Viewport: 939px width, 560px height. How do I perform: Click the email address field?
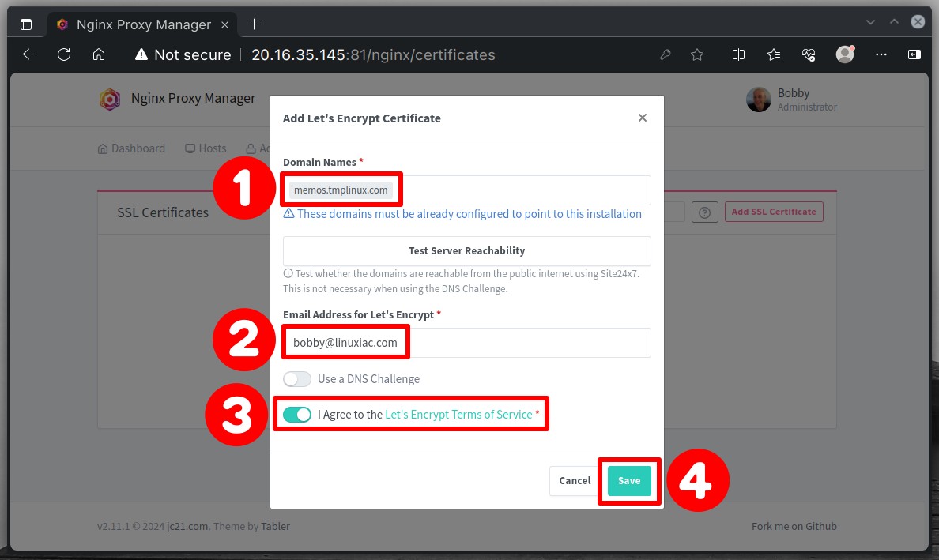[466, 343]
